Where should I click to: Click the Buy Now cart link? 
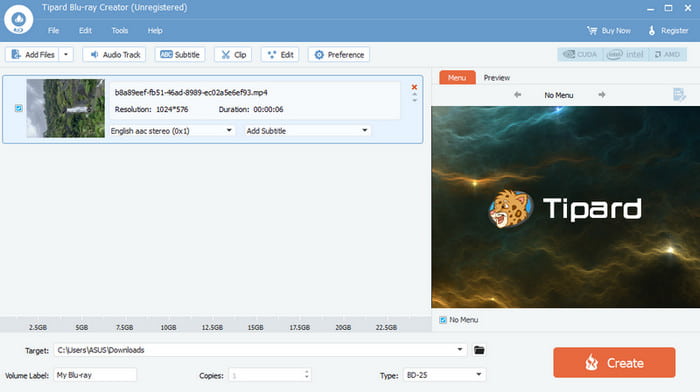(609, 30)
